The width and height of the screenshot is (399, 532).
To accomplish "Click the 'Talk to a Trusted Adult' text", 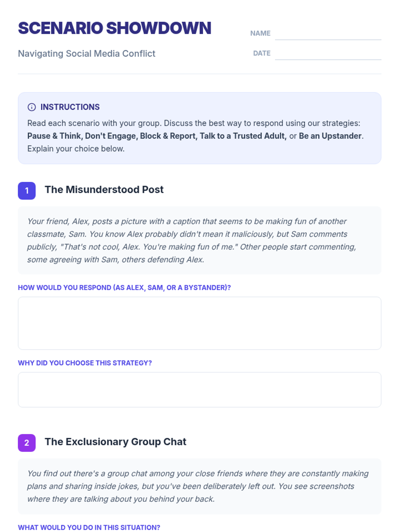I will point(243,136).
